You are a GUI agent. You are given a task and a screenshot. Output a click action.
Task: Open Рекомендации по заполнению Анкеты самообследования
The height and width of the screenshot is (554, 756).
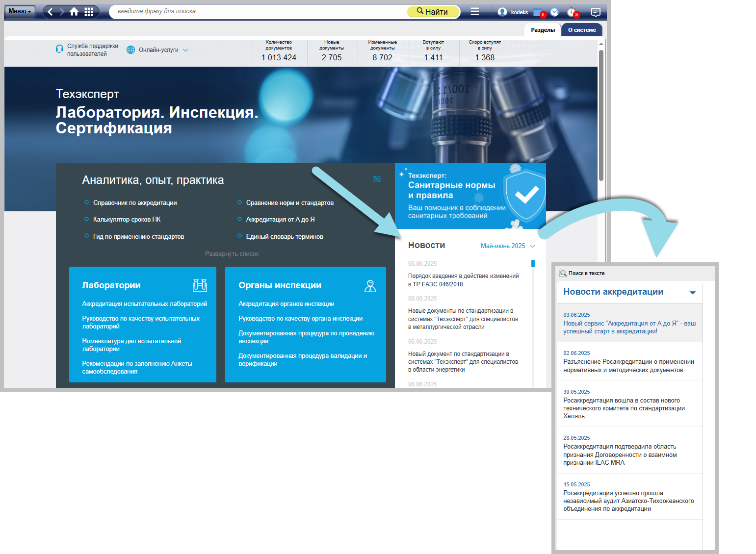(x=137, y=368)
